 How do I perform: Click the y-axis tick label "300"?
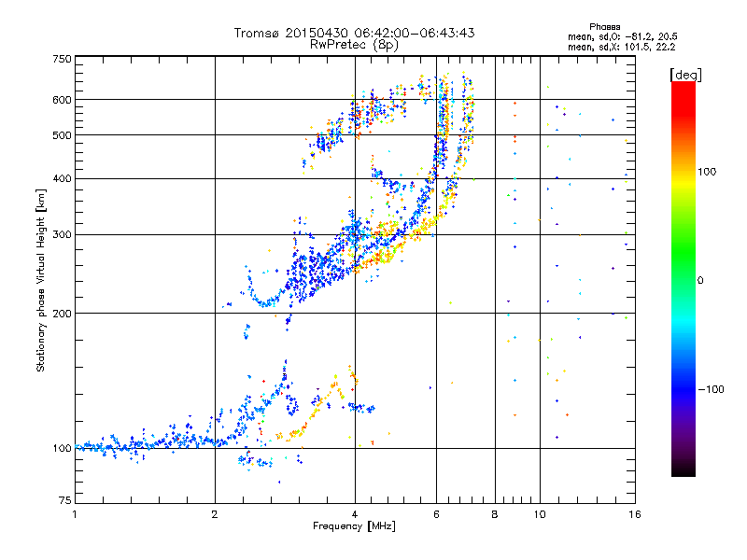62,235
